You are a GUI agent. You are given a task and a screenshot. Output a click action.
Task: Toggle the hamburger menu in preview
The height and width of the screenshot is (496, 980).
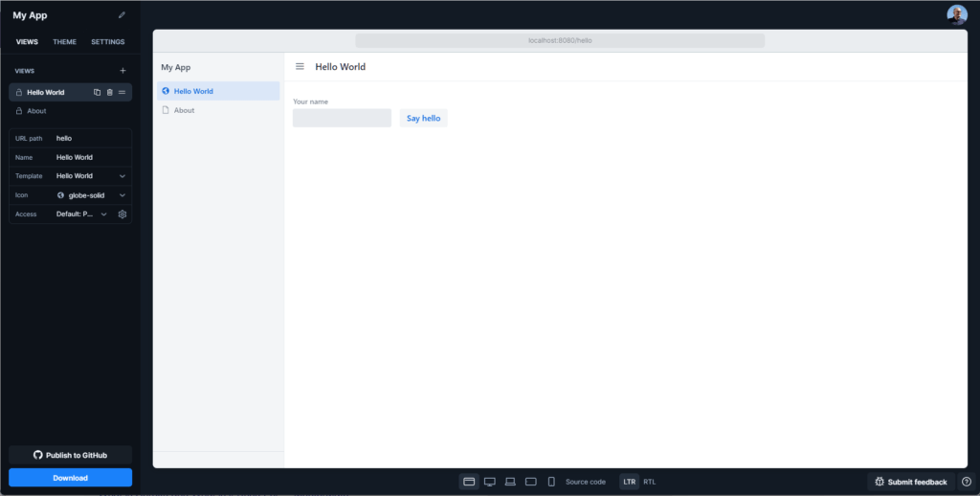pyautogui.click(x=300, y=66)
